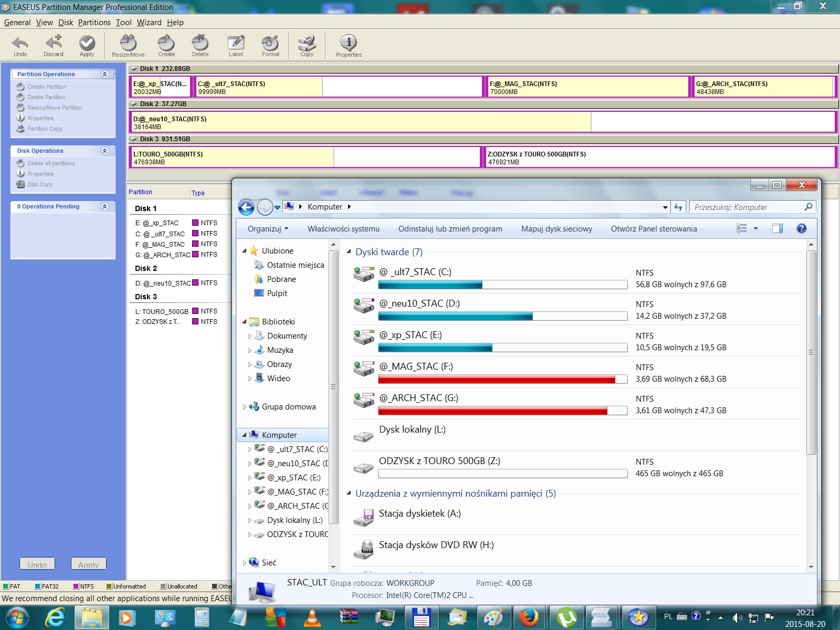This screenshot has width=840, height=630.
Task: Open the View menu
Action: pos(45,23)
